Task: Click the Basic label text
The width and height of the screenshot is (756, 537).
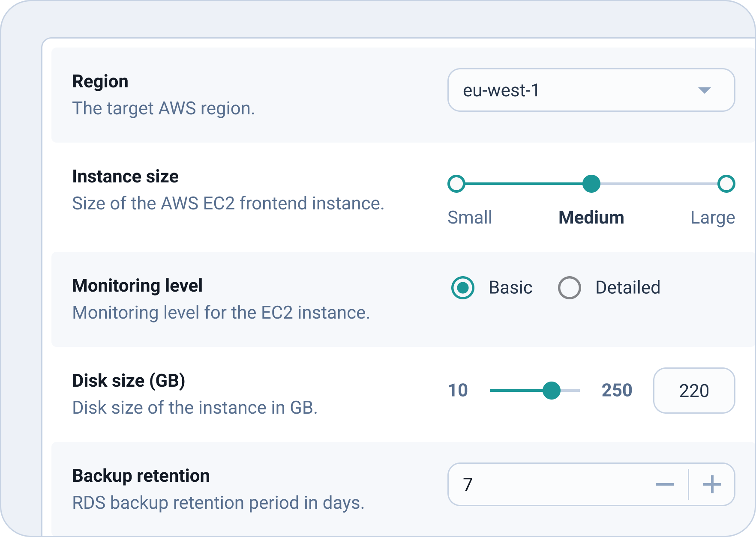Action: pyautogui.click(x=511, y=288)
